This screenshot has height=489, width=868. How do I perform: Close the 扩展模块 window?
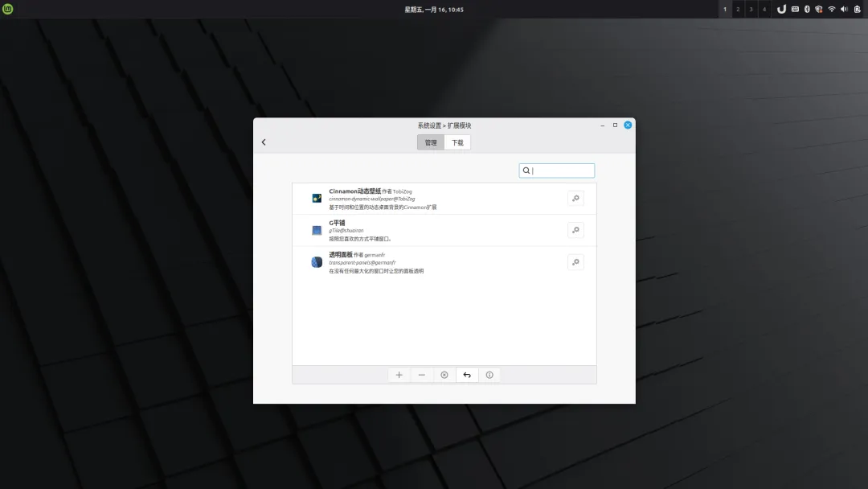click(x=628, y=125)
